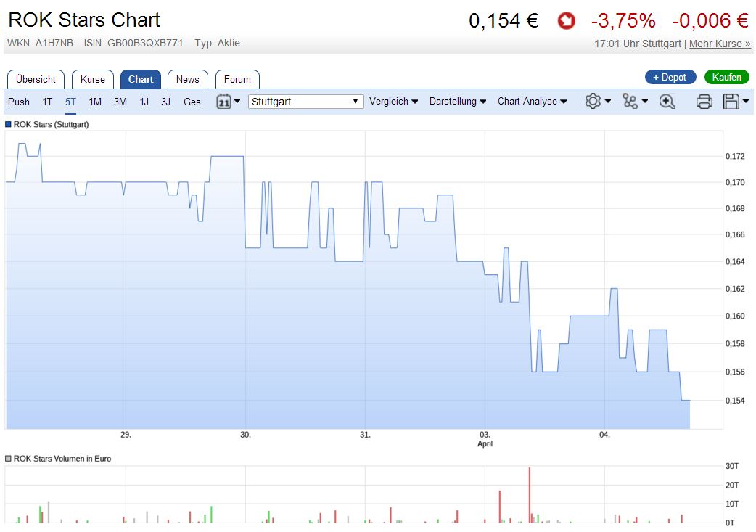Click the ROK Stars Chart heading
Viewport: 756px width, 532px height.
tap(84, 20)
